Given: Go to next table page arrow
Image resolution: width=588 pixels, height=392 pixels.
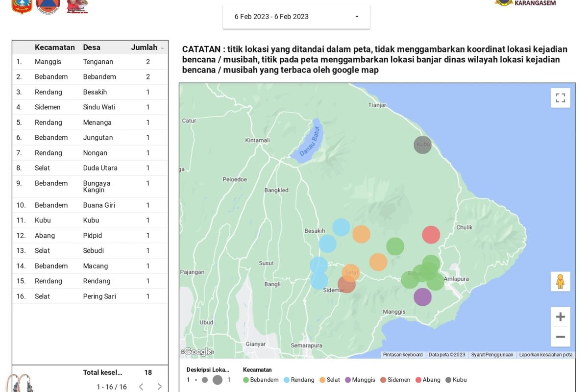Looking at the screenshot, I should [x=159, y=387].
